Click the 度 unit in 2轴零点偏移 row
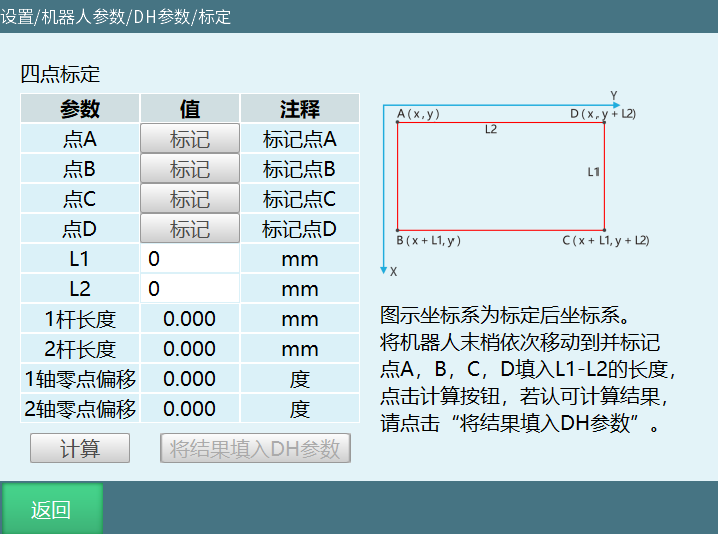 pos(299,409)
